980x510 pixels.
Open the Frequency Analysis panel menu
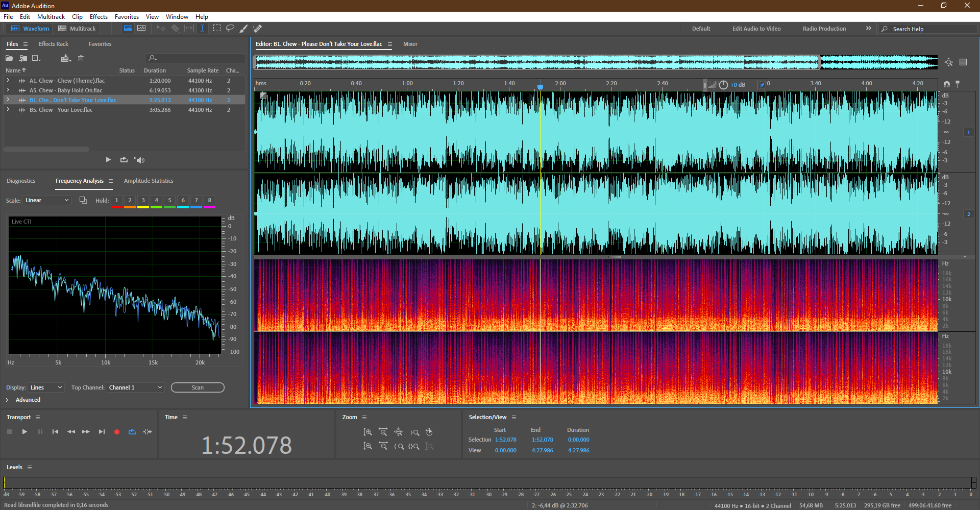coord(110,181)
